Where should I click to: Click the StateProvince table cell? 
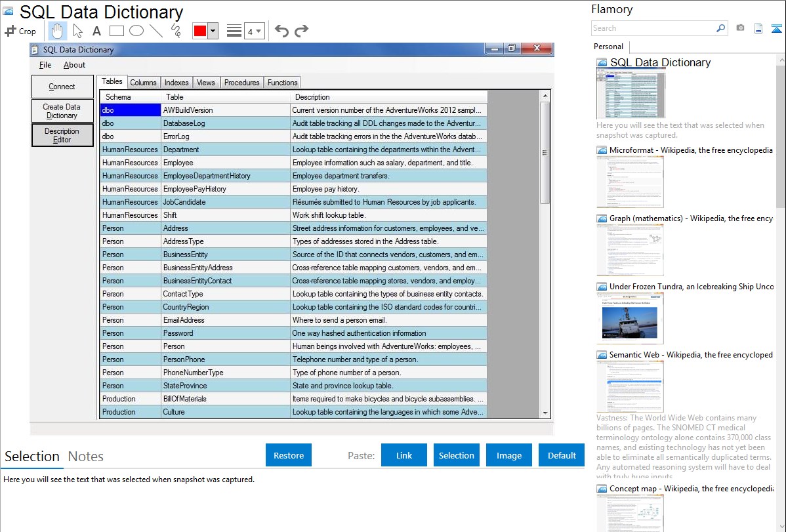point(226,386)
